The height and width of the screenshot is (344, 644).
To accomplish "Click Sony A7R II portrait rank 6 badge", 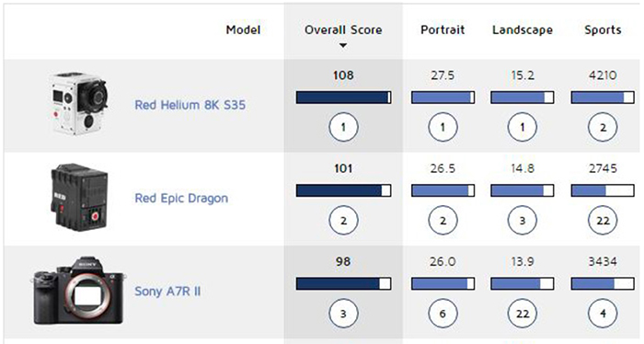I will pyautogui.click(x=443, y=314).
